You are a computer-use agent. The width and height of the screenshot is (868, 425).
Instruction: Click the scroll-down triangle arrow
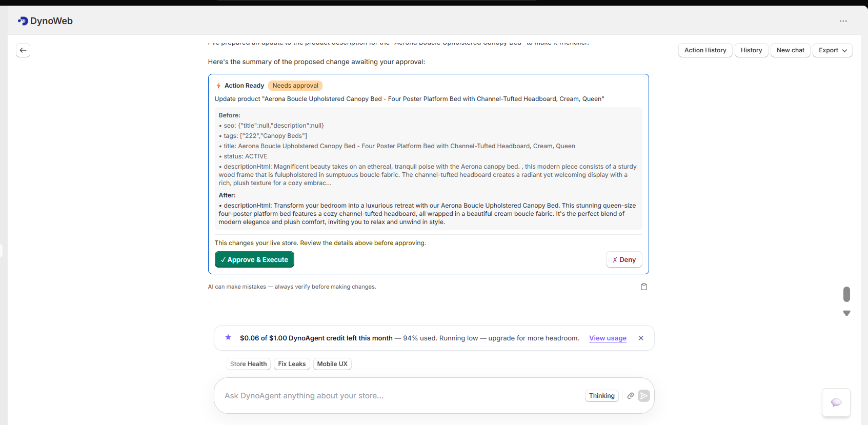(x=847, y=313)
